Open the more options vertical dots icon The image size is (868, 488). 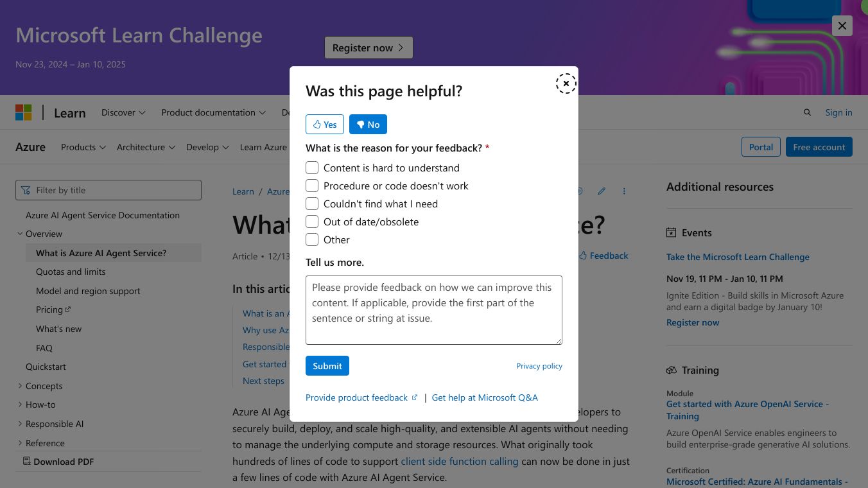pyautogui.click(x=624, y=191)
